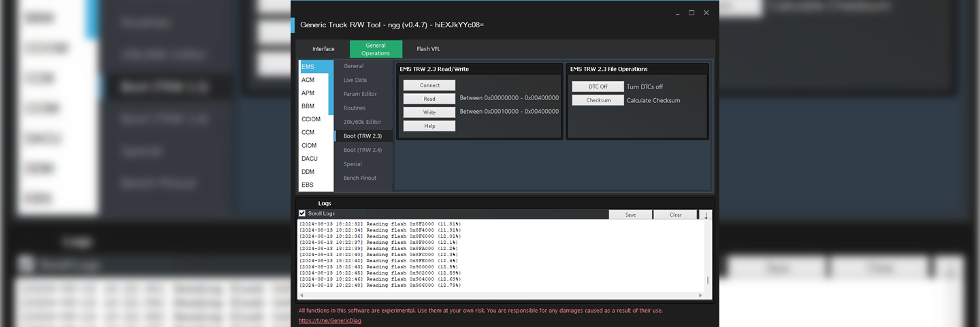The width and height of the screenshot is (980, 327).
Task: Go to the Param Editor section
Action: [x=360, y=94]
